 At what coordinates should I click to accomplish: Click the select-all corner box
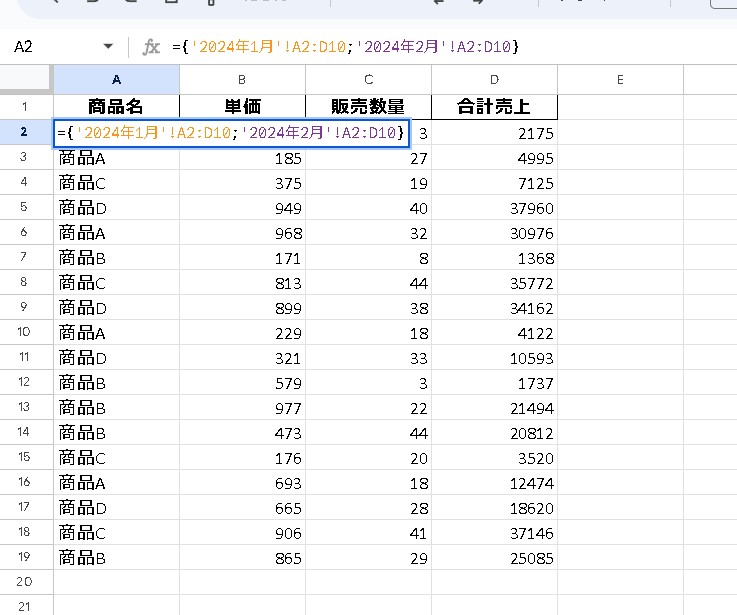click(26, 79)
